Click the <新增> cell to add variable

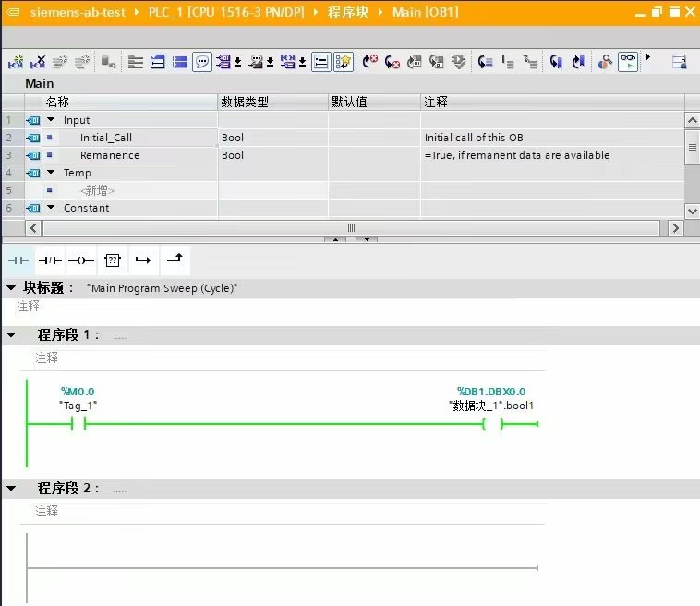[x=97, y=190]
